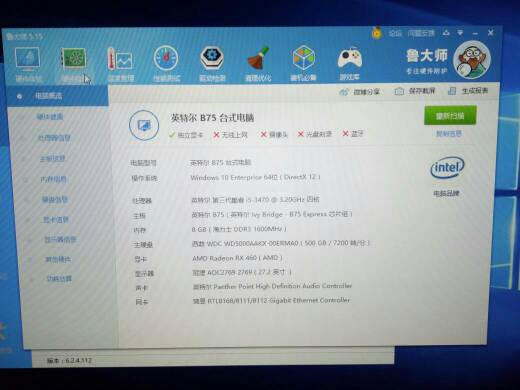
Task: Open the 论坛 forum link
Action: tap(395, 33)
